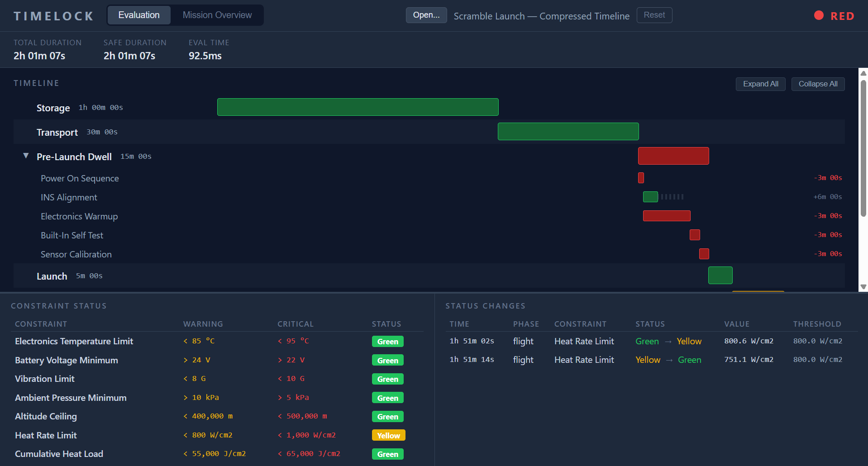Click the Scramble Launch scenario title
Image resolution: width=868 pixels, height=466 pixels.
click(542, 16)
